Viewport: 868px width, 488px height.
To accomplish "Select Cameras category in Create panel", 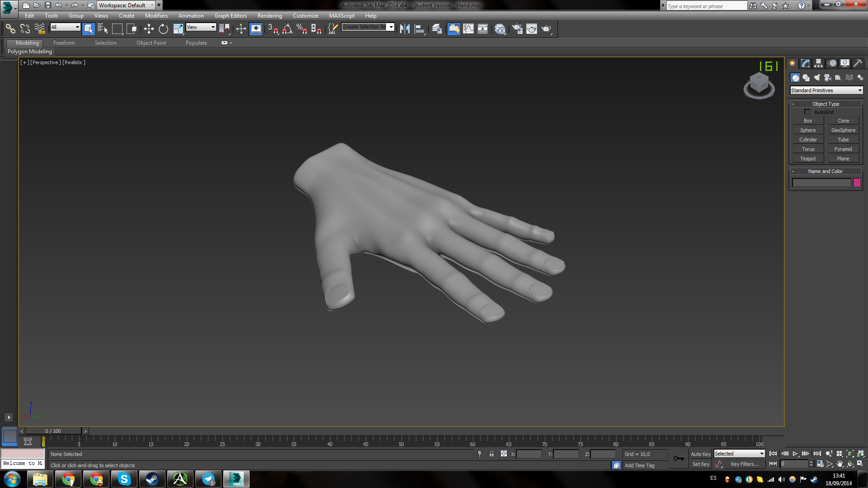I will [828, 78].
